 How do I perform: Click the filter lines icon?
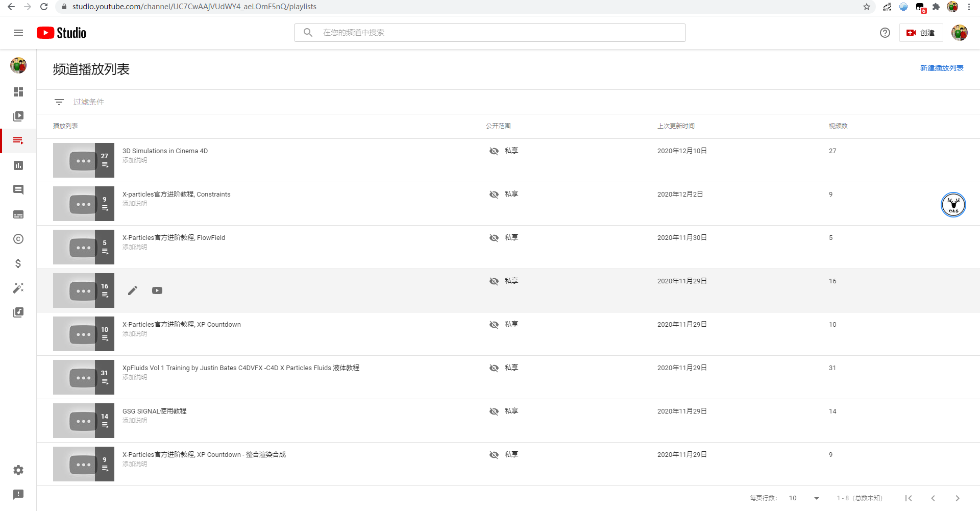(x=59, y=102)
